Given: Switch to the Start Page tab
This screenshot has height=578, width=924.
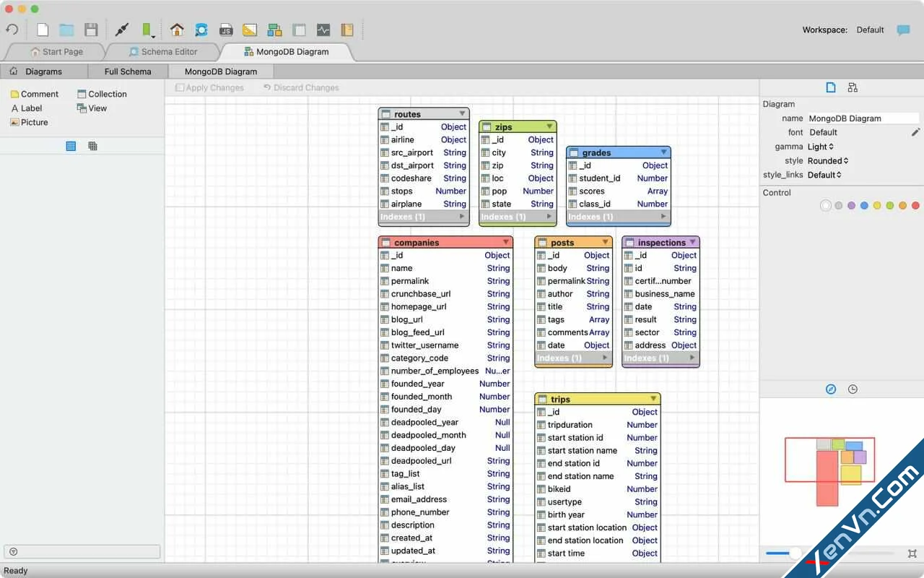Looking at the screenshot, I should (x=56, y=52).
